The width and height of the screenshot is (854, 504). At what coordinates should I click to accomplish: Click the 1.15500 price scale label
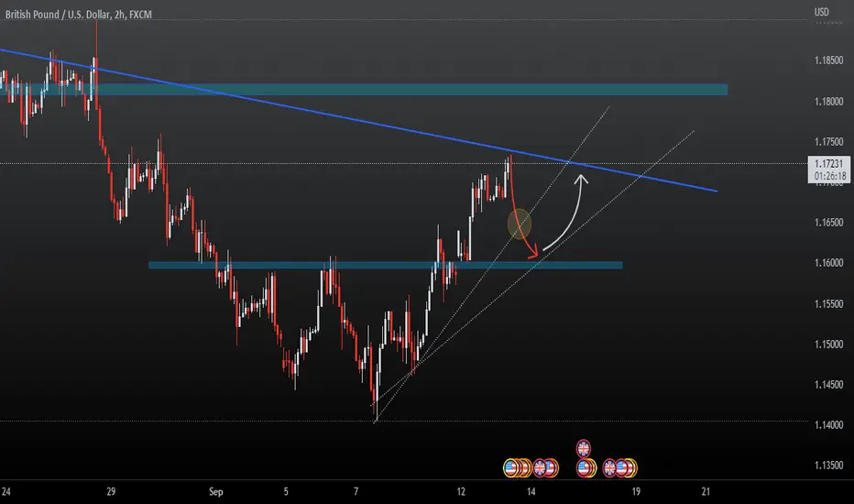[x=829, y=303]
